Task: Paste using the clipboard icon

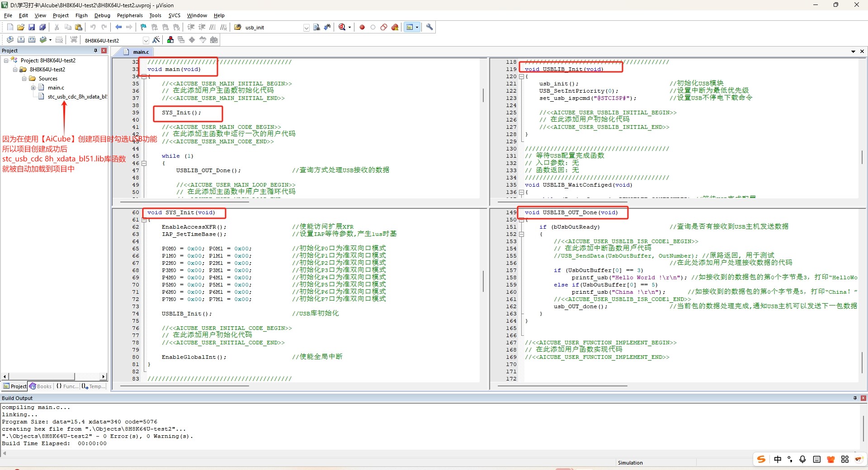Action: pyautogui.click(x=79, y=27)
